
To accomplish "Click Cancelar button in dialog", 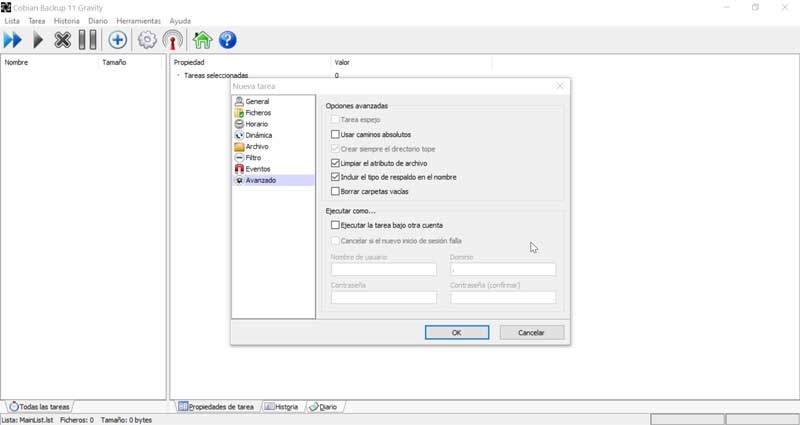I will click(532, 333).
